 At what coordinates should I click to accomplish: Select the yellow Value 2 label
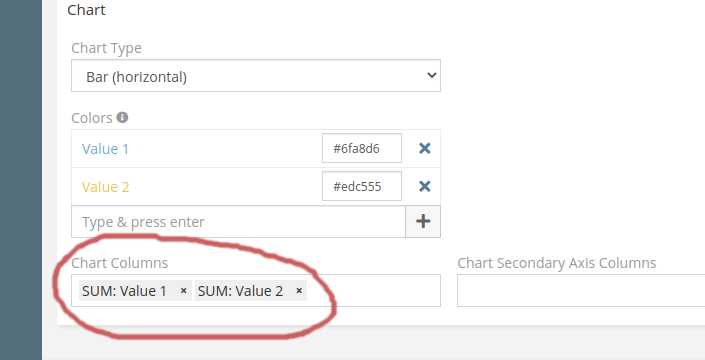[105, 187]
